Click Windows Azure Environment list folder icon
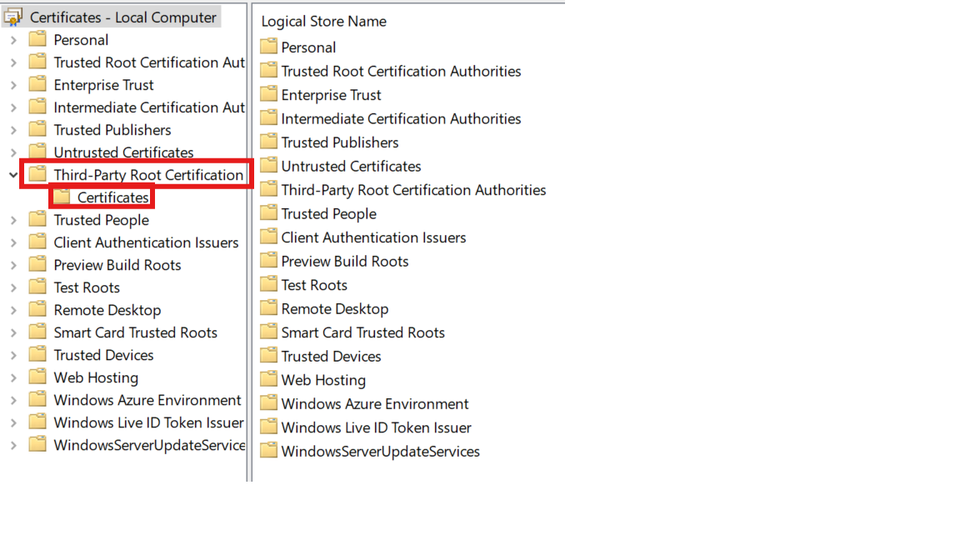This screenshot has height=540, width=960. coord(268,403)
